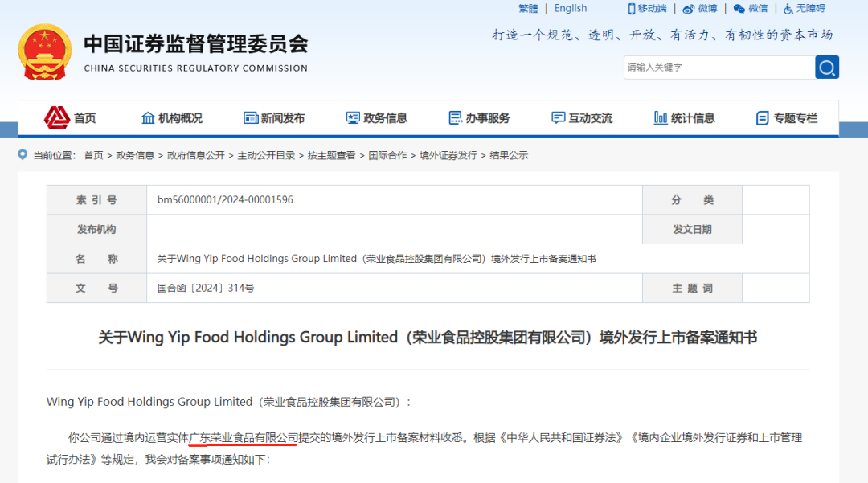Click the 分类 label cell

(x=692, y=200)
